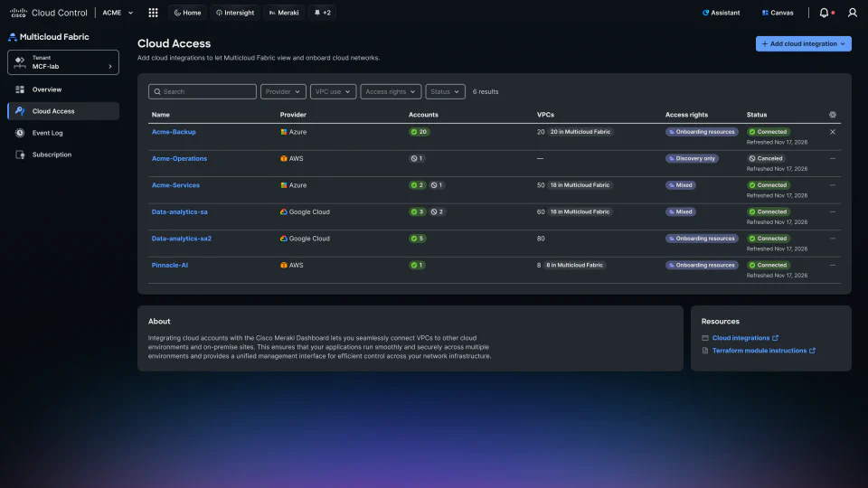Click the Overview sidebar icon
This screenshot has width=868, height=488.
pos(20,89)
